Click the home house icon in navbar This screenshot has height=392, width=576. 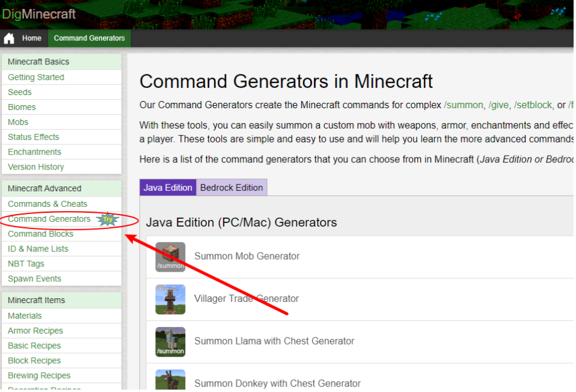click(x=9, y=38)
